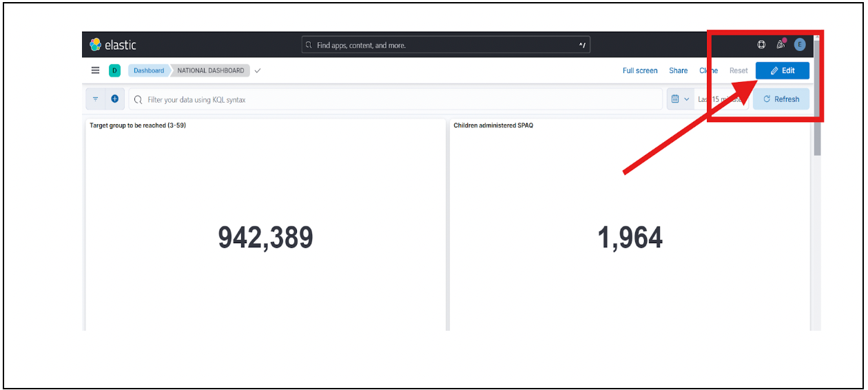
Task: Go to the Dashboard breadcrumb
Action: [x=149, y=70]
